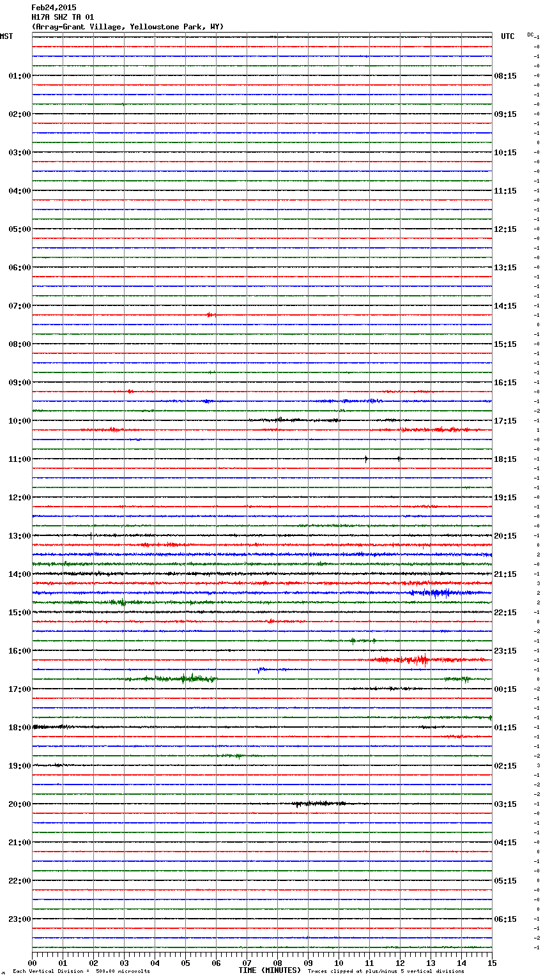This screenshot has width=543, height=980.
Task: Select the 17:15 UTC time label
Action: (505, 421)
